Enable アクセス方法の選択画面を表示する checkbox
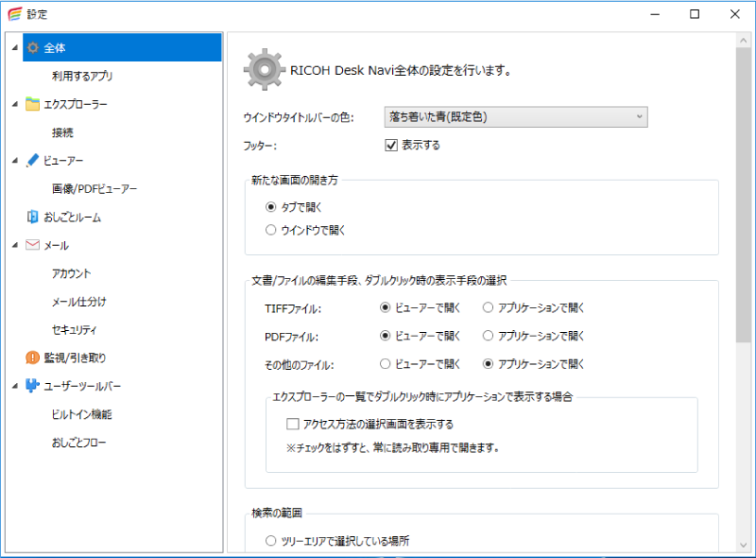This screenshot has height=558, width=756. tap(293, 424)
